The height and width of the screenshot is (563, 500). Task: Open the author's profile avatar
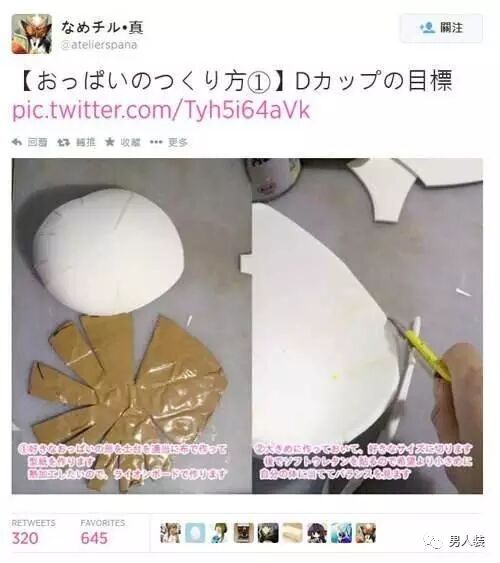[x=32, y=34]
